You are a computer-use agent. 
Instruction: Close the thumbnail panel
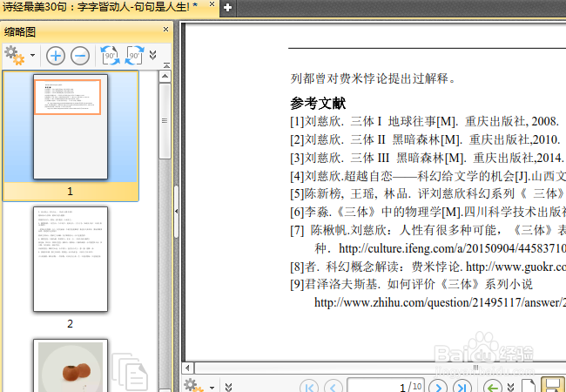[x=165, y=30]
